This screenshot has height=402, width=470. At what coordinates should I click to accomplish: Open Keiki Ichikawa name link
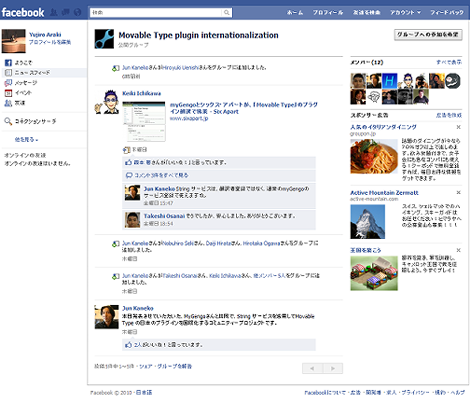tap(141, 93)
